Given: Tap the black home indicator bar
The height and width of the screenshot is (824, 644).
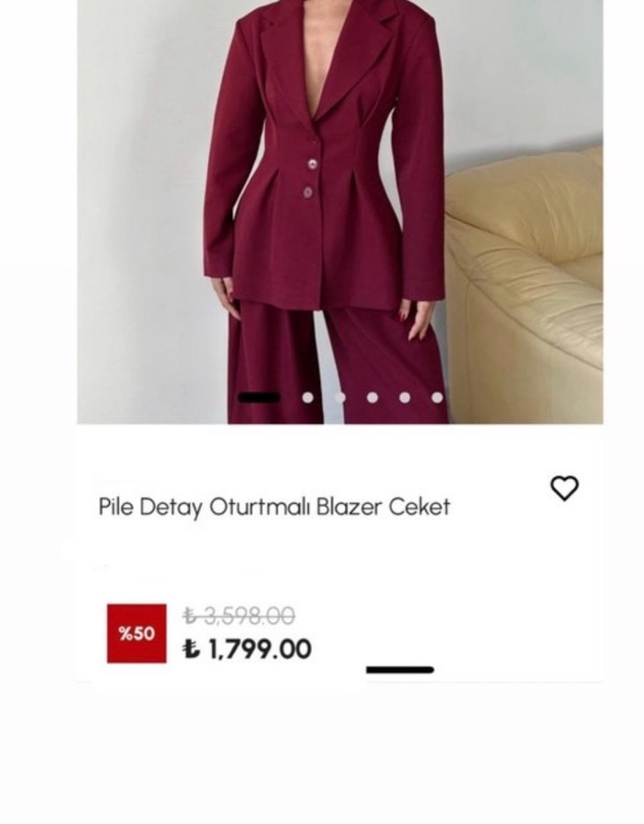Looking at the screenshot, I should click(400, 670).
